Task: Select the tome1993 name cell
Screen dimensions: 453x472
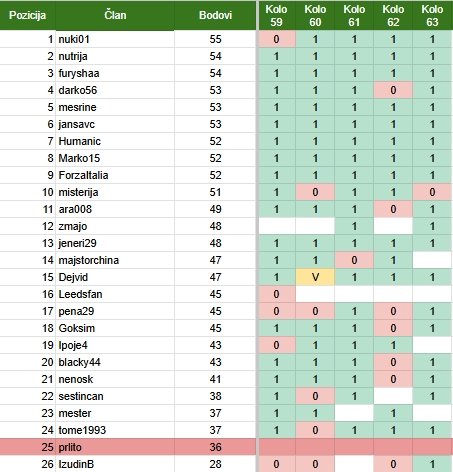Action: [x=115, y=430]
